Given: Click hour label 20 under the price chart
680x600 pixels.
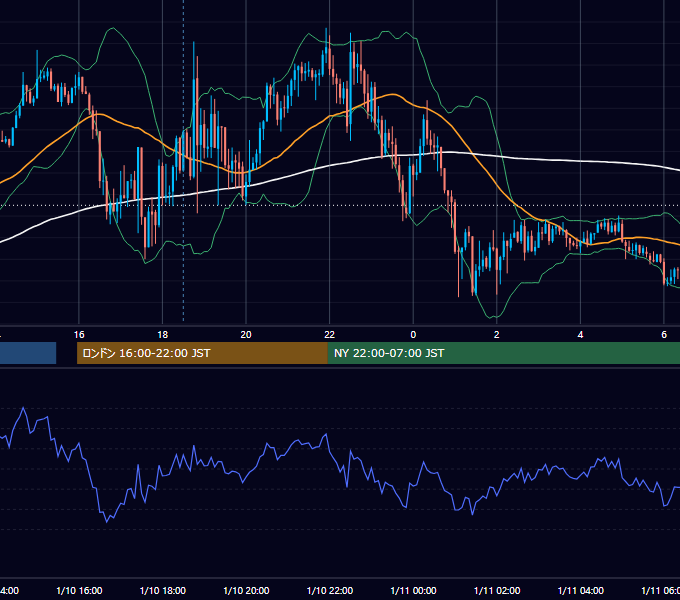Looking at the screenshot, I should (246, 334).
